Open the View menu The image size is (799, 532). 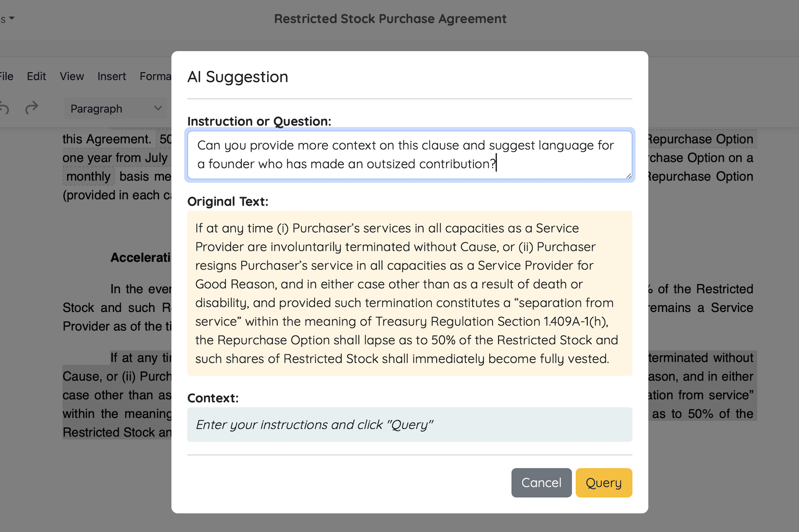point(72,76)
